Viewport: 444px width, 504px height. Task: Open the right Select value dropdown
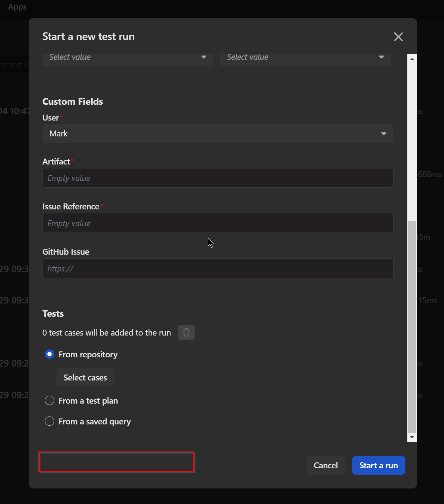coord(305,57)
